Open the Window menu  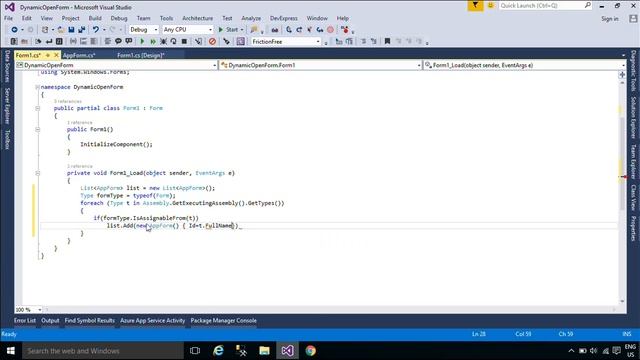click(x=317, y=18)
